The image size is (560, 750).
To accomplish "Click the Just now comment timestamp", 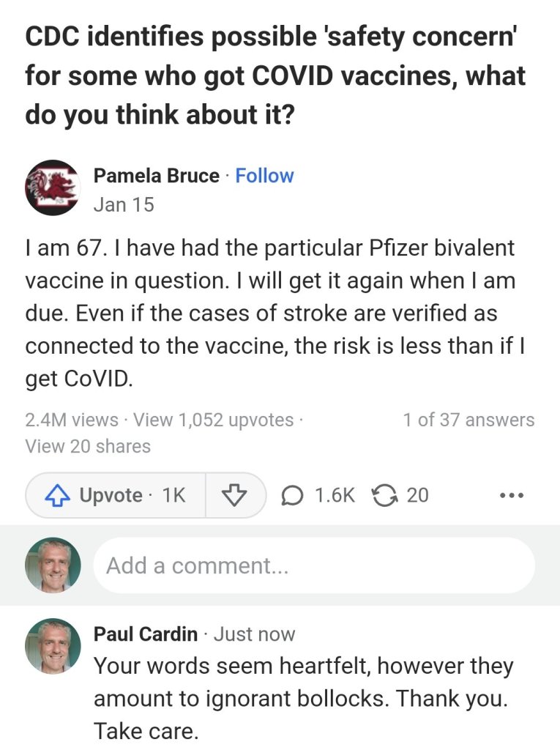I will click(x=254, y=634).
